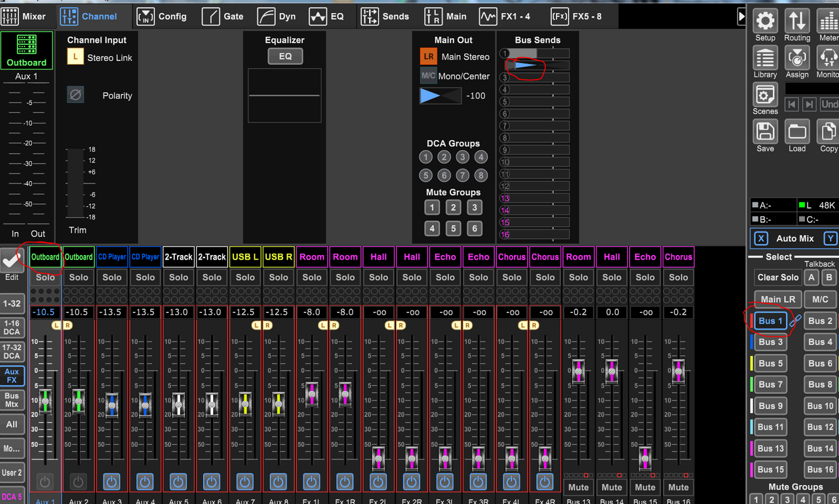Screen dimensions: 839x504
Task: Go to the next scene icon
Action: (x=810, y=104)
